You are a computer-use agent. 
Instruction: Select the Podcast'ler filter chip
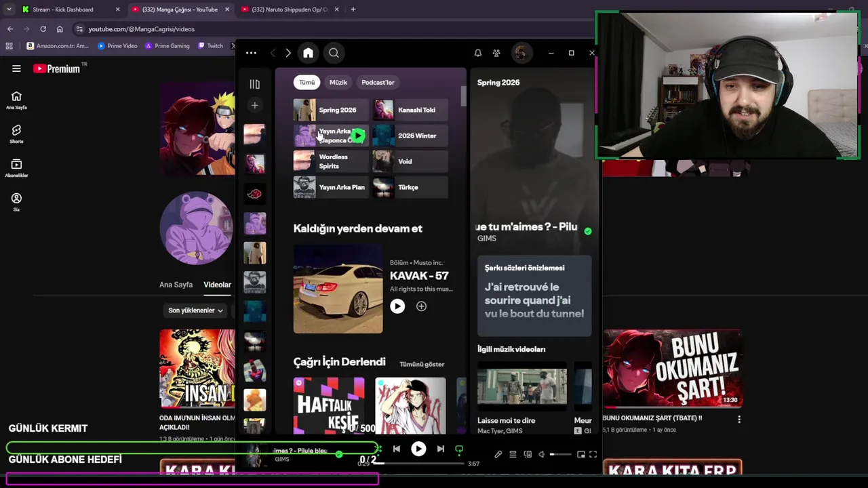click(x=378, y=82)
